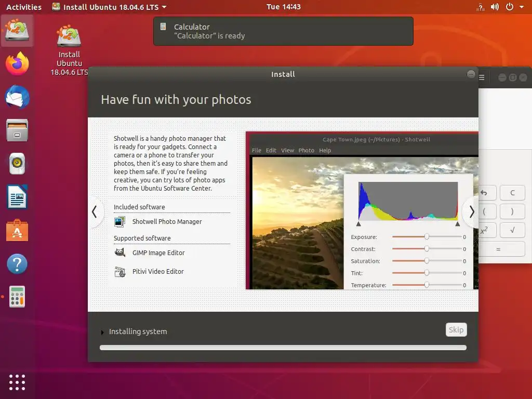Go to the next installer slide
Viewport: 532px width, 399px height.
pyautogui.click(x=471, y=212)
